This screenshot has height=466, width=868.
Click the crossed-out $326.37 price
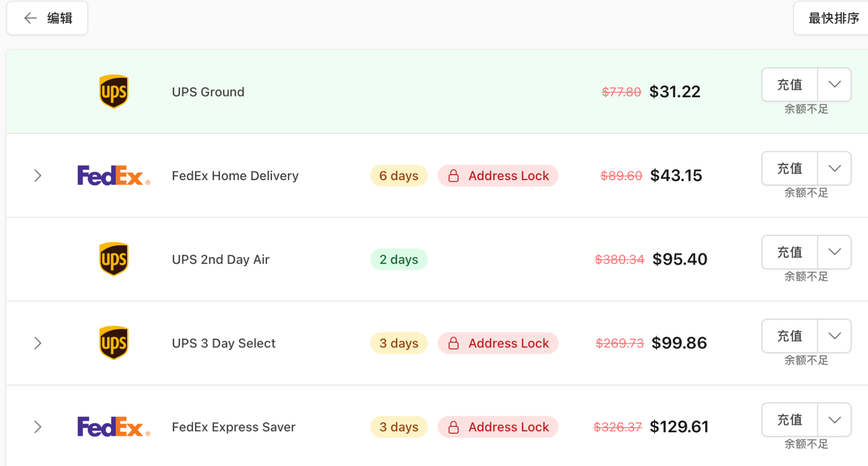click(x=618, y=427)
